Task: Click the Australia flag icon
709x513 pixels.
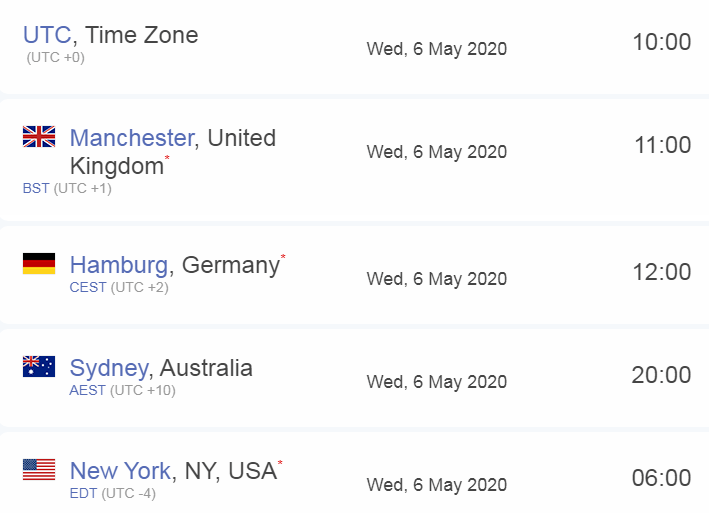Action: click(x=39, y=367)
